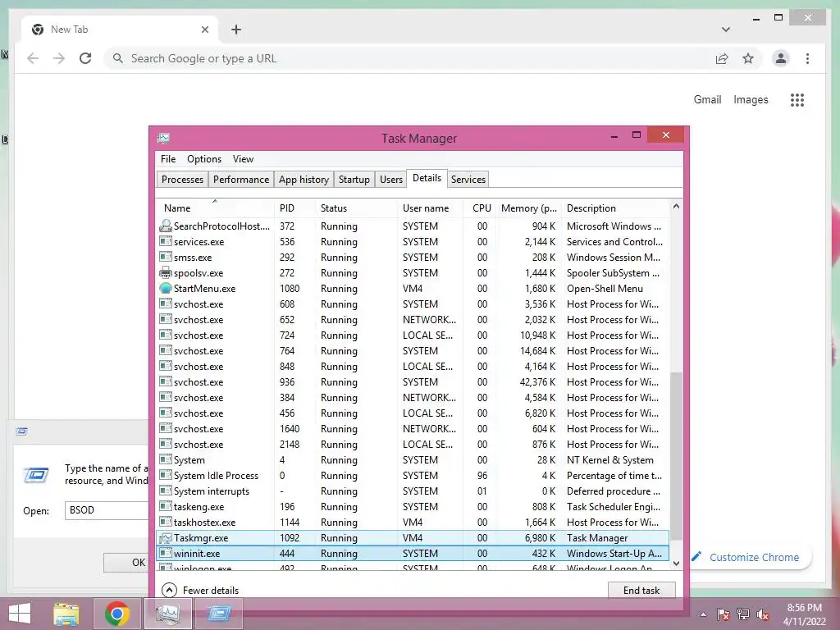
Task: Select the System interrupts row
Action: pos(413,491)
